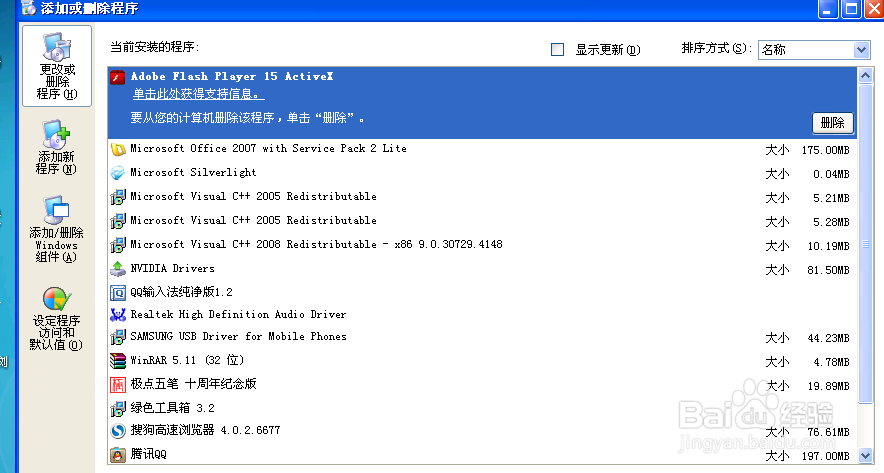
Task: Click the title bar window icon
Action: click(28, 8)
